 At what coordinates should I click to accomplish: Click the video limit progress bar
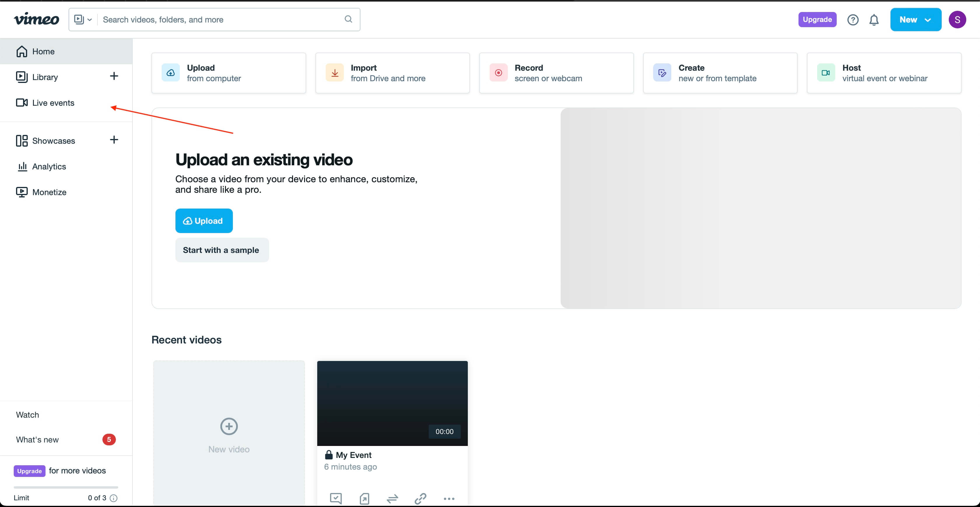65,487
